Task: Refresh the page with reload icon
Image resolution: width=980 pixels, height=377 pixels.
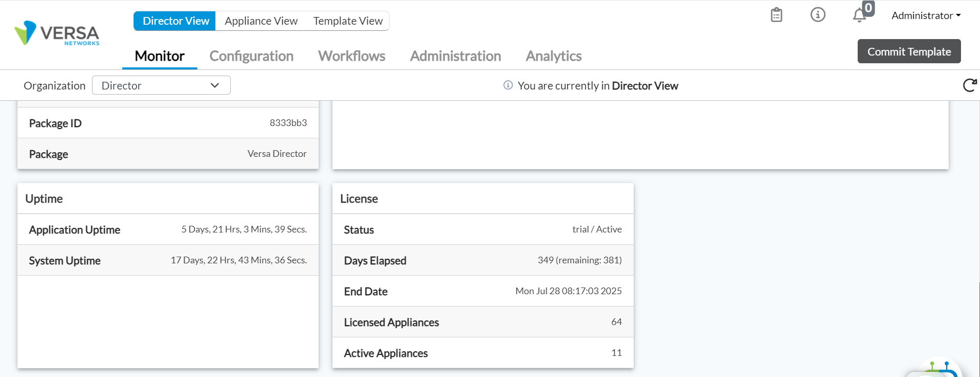Action: point(970,85)
